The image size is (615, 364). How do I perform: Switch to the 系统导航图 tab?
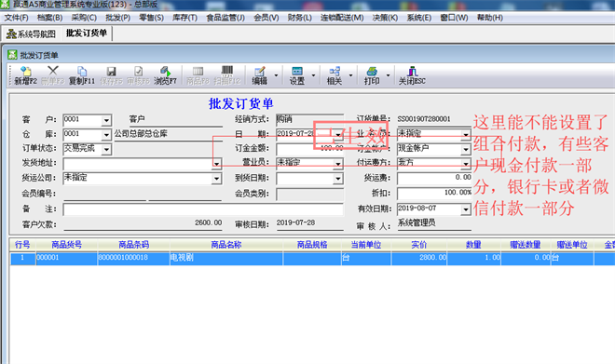click(31, 34)
